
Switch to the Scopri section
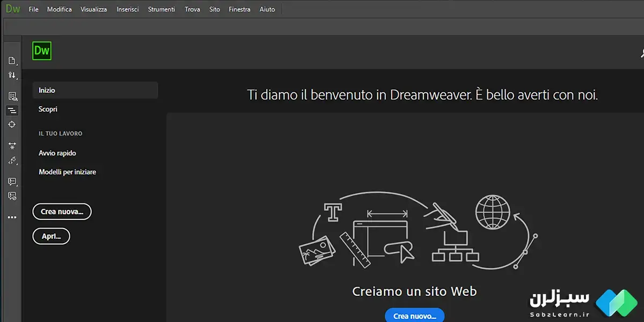click(48, 109)
